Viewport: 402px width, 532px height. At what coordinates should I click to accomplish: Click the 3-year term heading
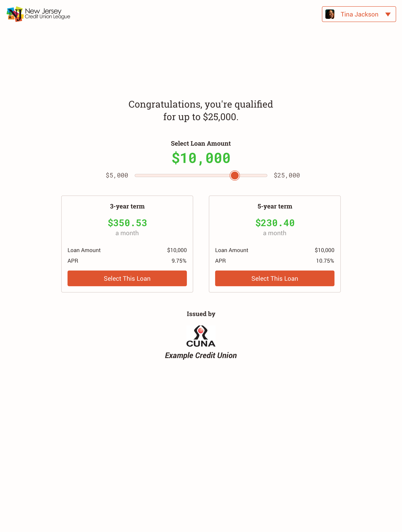127,206
